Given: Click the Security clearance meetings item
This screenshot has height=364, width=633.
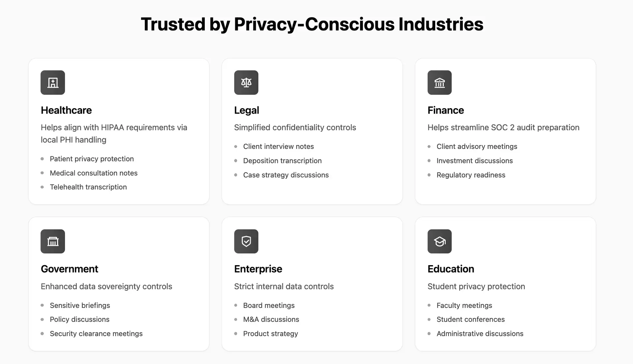Looking at the screenshot, I should point(96,334).
